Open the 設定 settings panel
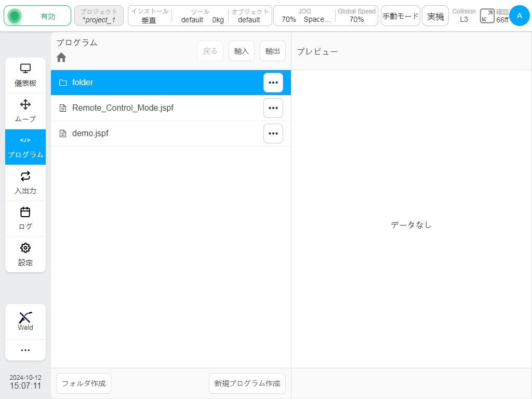Image resolution: width=532 pixels, height=399 pixels. pos(25,254)
